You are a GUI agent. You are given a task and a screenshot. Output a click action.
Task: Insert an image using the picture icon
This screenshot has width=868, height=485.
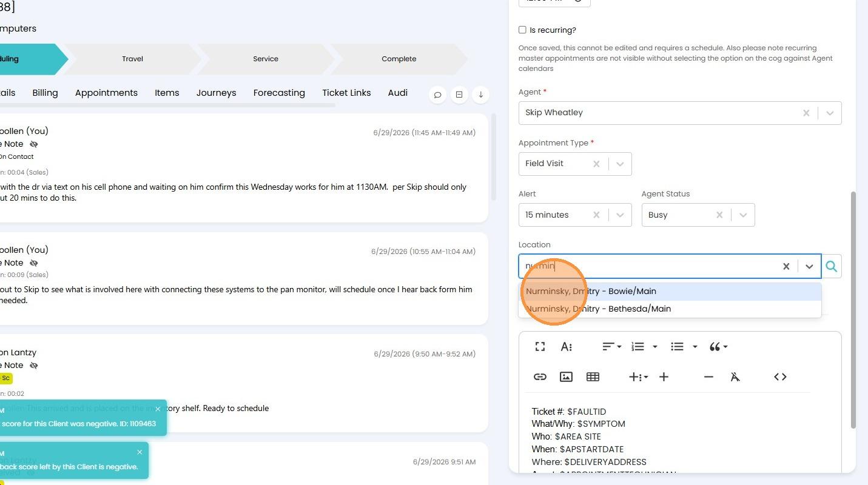(x=566, y=377)
